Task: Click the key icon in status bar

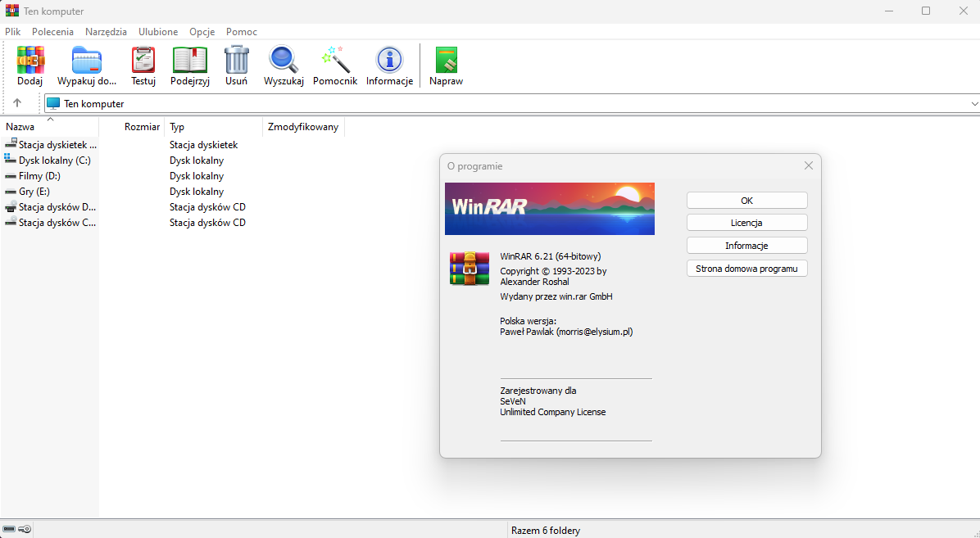Action: [x=25, y=529]
